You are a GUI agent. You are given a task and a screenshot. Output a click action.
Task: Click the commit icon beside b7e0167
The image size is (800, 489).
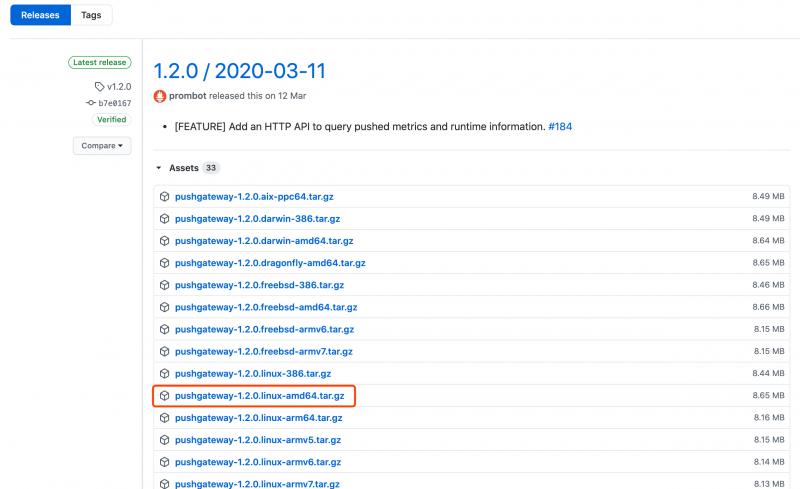click(x=91, y=103)
